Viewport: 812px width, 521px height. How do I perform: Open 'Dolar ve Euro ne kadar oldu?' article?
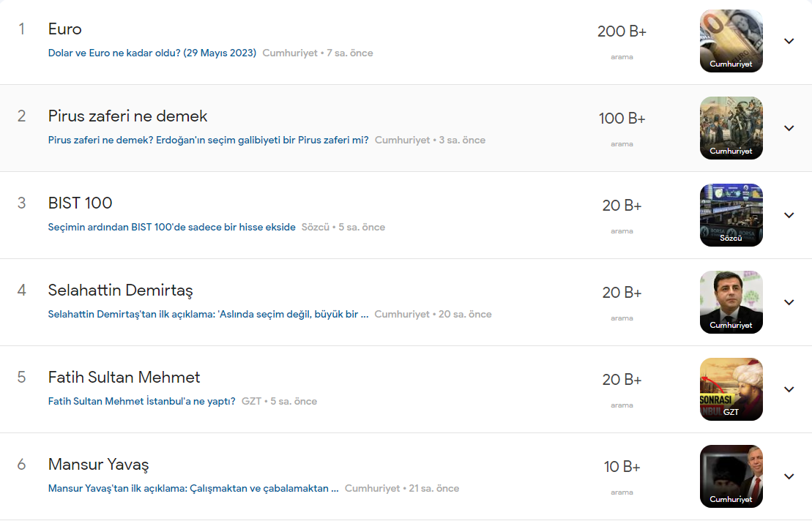pyautogui.click(x=152, y=53)
